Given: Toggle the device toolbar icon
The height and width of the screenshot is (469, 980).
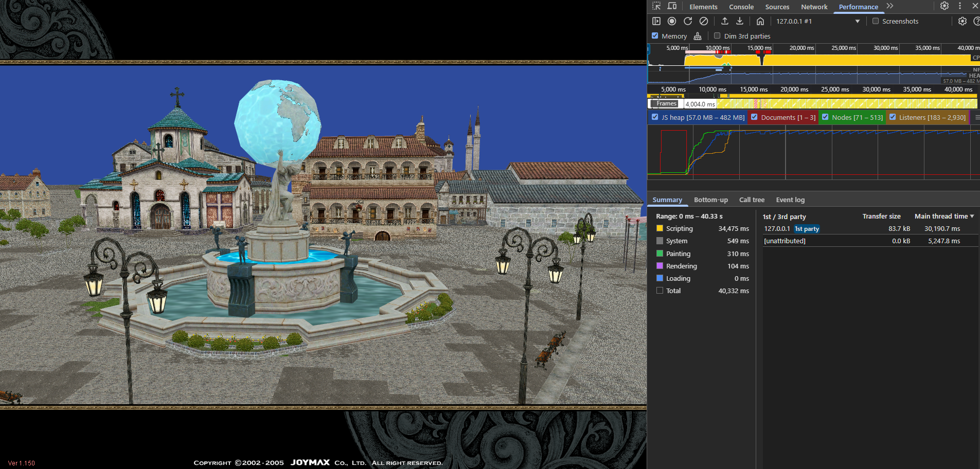Looking at the screenshot, I should 672,6.
